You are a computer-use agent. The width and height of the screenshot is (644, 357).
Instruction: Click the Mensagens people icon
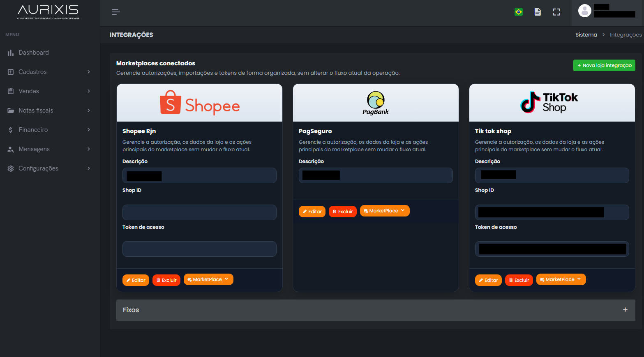(x=11, y=149)
